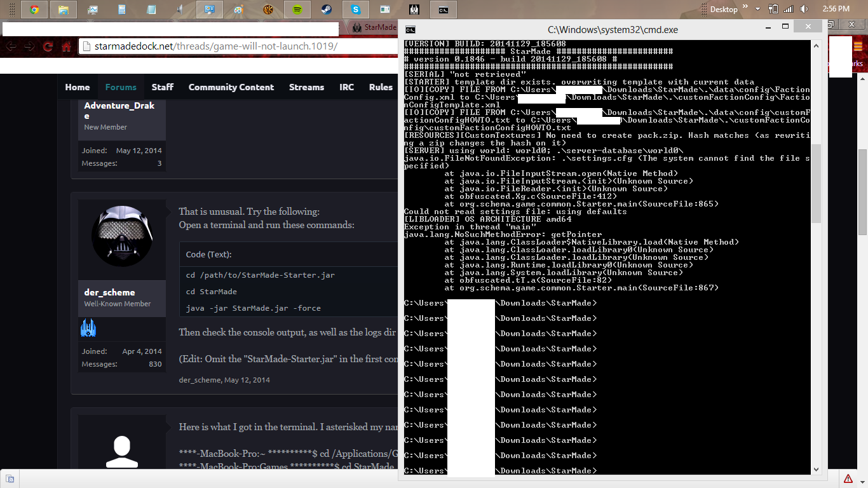Click the Chrome reload button
868x488 pixels.
coord(48,47)
